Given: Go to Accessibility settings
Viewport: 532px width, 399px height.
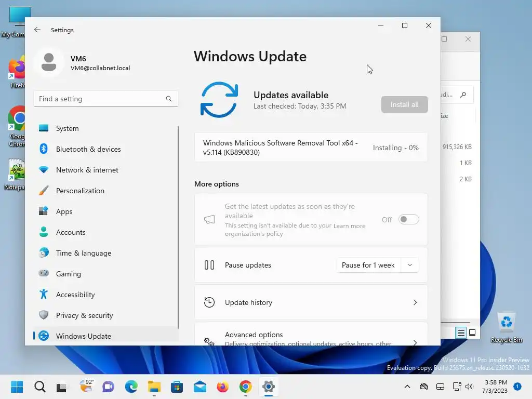Looking at the screenshot, I should 106,295.
